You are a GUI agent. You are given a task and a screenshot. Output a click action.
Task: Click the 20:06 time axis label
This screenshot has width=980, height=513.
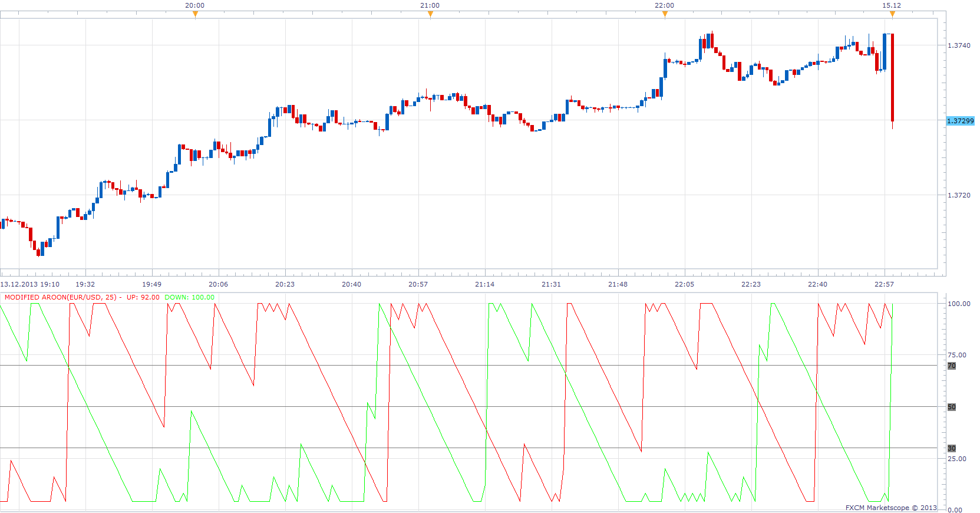[x=219, y=284]
